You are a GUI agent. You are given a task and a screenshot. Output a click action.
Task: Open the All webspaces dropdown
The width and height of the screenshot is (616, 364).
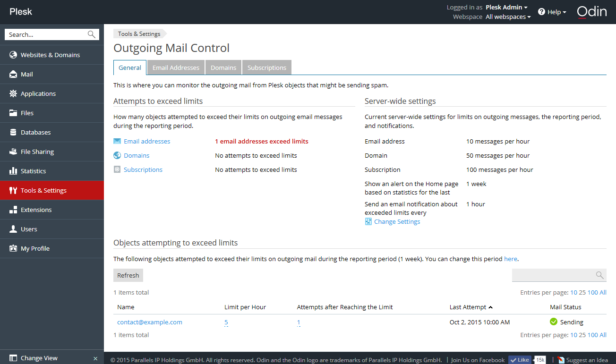(x=508, y=17)
